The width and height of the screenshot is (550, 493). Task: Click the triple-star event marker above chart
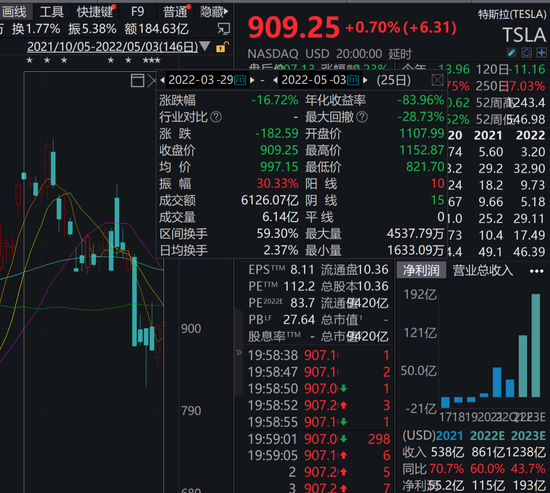pyautogui.click(x=152, y=60)
